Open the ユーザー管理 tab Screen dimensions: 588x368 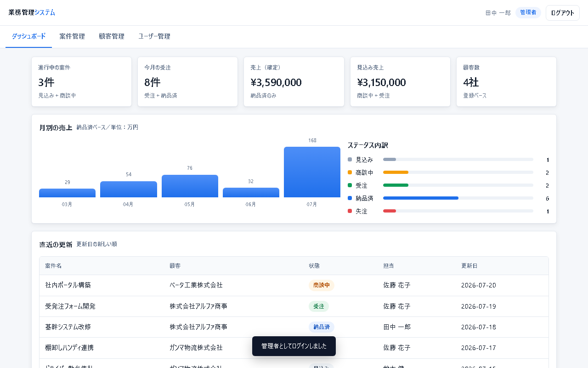154,36
